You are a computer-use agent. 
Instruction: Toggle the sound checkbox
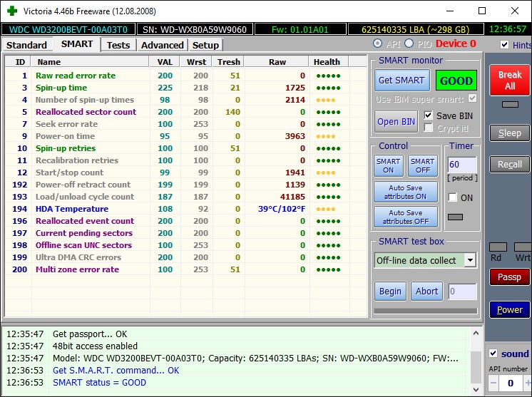[x=493, y=354]
